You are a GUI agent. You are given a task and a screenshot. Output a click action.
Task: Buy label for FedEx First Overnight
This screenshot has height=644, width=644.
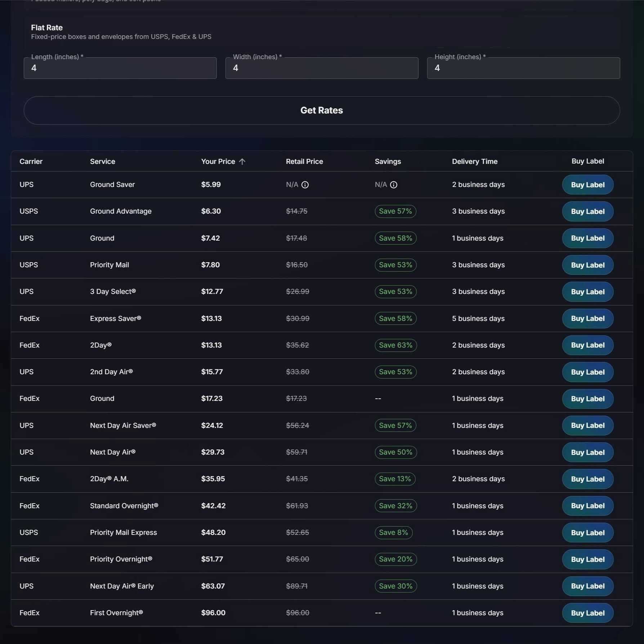pos(587,613)
